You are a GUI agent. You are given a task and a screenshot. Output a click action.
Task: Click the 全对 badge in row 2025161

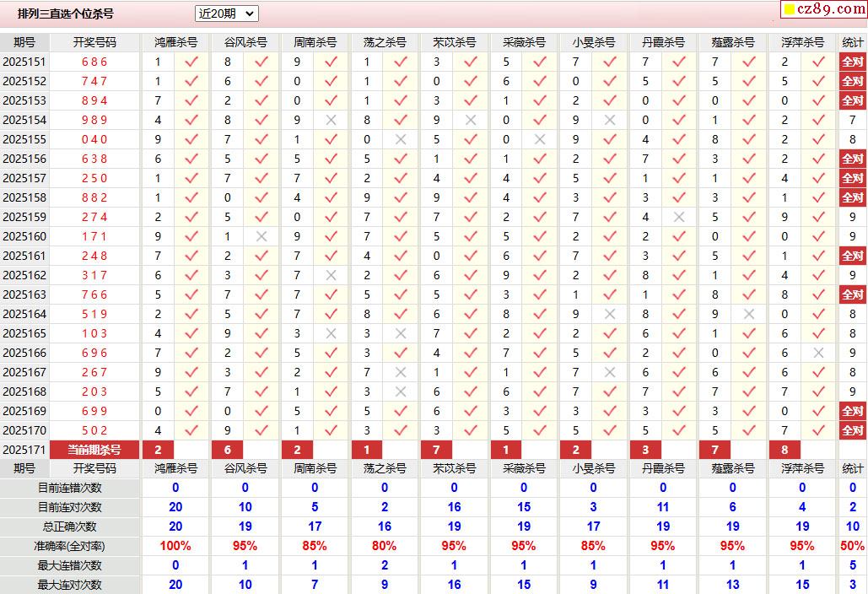pos(853,256)
